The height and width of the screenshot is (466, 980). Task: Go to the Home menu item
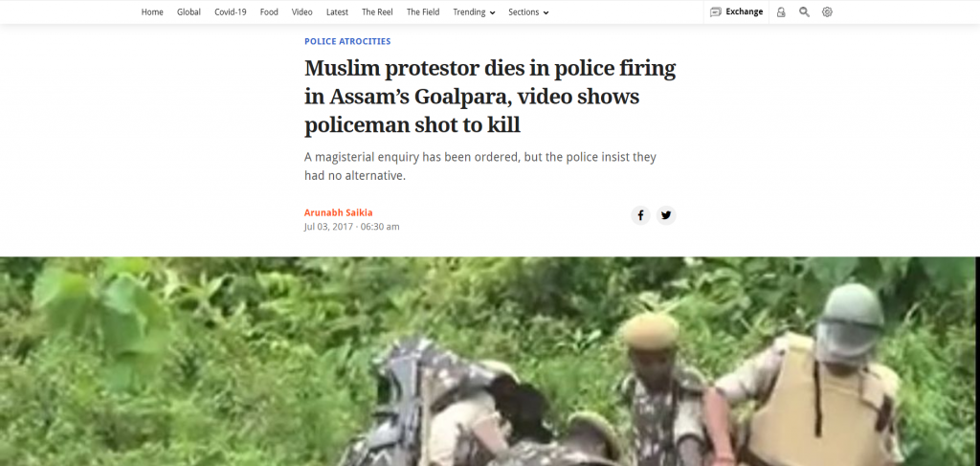(x=152, y=11)
